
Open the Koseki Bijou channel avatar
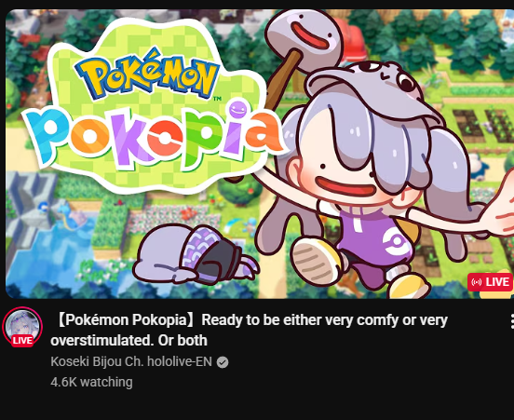coord(22,327)
